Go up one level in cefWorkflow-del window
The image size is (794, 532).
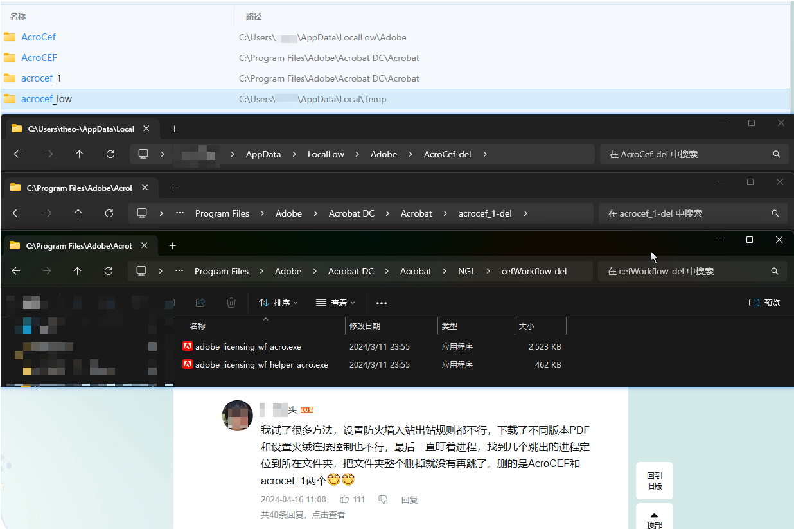click(x=78, y=271)
